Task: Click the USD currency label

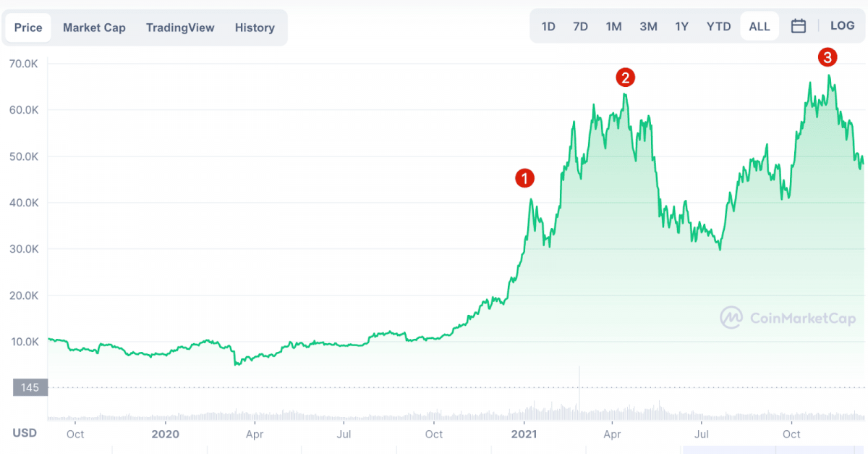Action: (x=25, y=433)
